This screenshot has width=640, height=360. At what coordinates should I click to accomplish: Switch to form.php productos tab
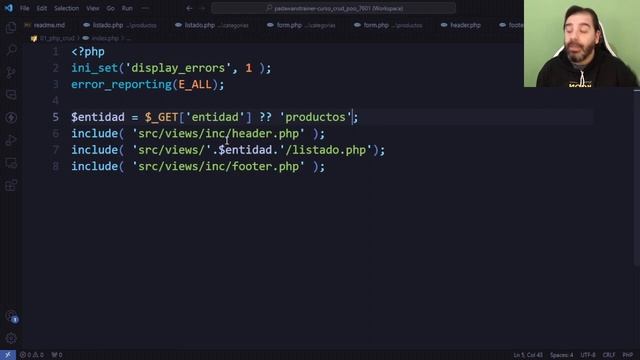click(388, 25)
